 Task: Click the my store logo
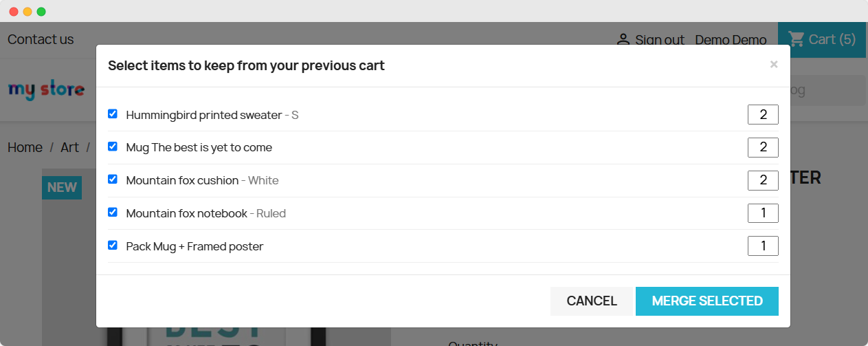pos(46,90)
